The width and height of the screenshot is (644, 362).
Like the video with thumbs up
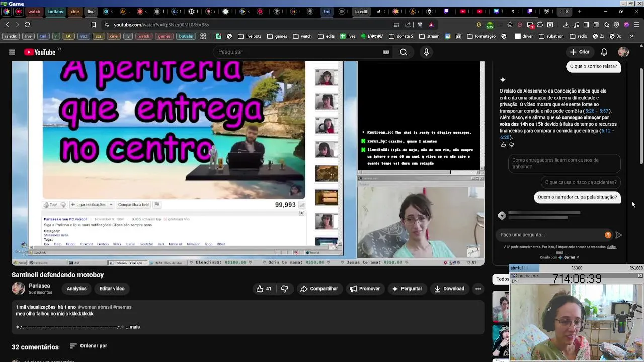264,289
